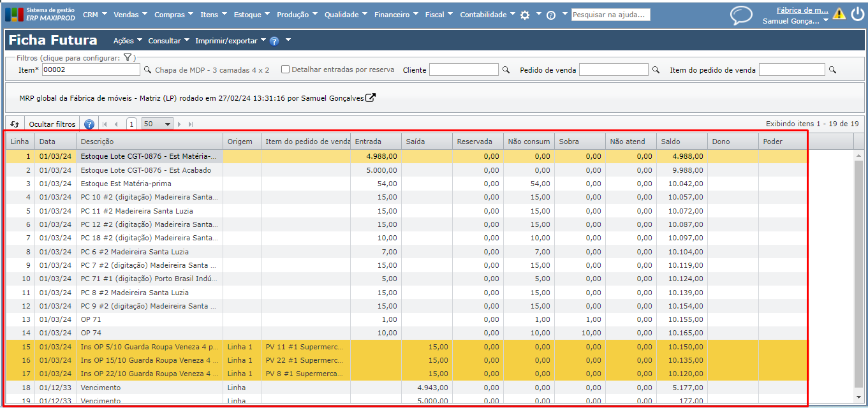The height and width of the screenshot is (408, 868).
Task: Open the page size 50 dropdown
Action: [157, 124]
